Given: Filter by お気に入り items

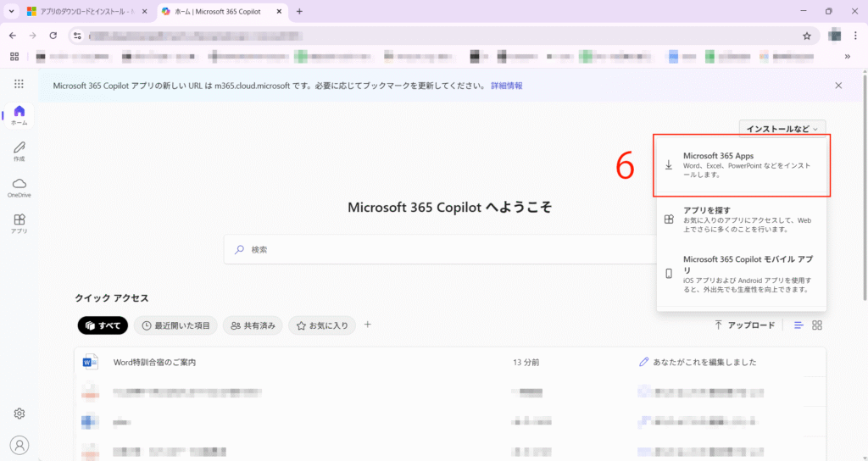Looking at the screenshot, I should click(x=322, y=325).
